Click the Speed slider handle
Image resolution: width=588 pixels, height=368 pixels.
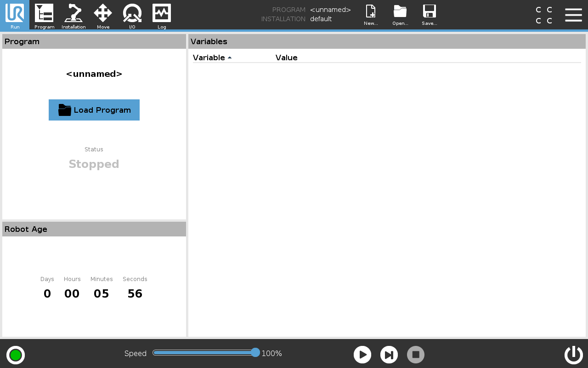coord(255,353)
